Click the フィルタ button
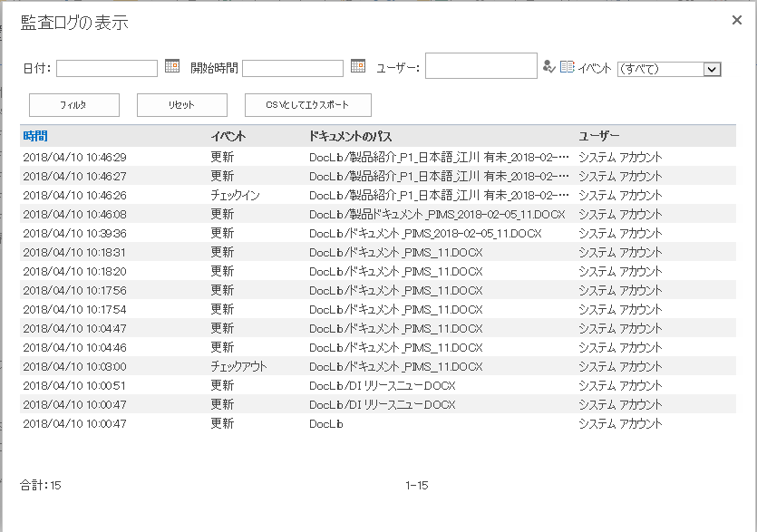Image resolution: width=757 pixels, height=532 pixels. [74, 105]
